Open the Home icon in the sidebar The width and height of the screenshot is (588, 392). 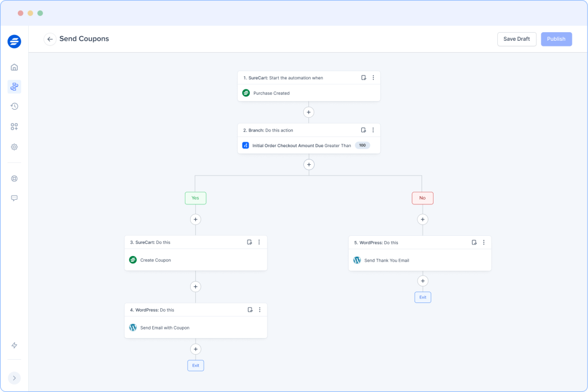pyautogui.click(x=14, y=67)
